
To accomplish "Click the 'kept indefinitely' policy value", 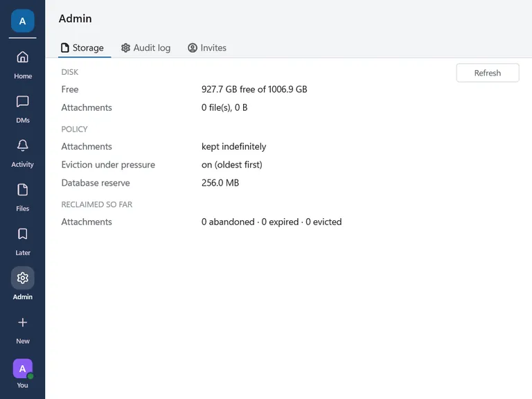I will (233, 147).
